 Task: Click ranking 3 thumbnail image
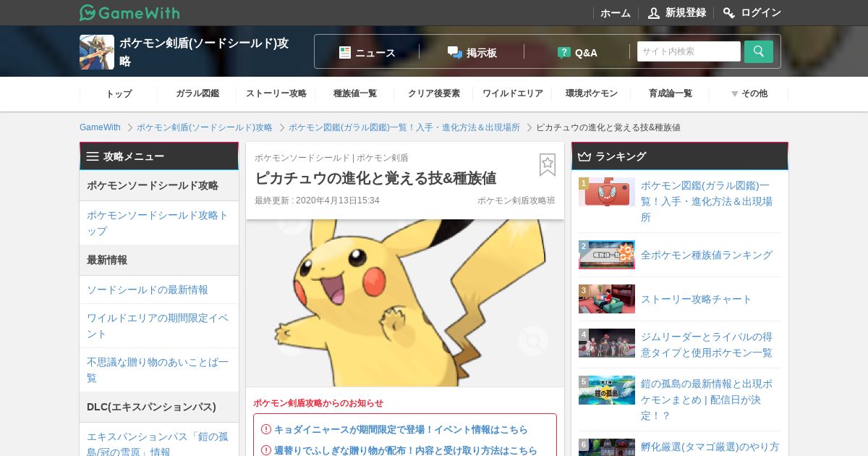click(607, 299)
